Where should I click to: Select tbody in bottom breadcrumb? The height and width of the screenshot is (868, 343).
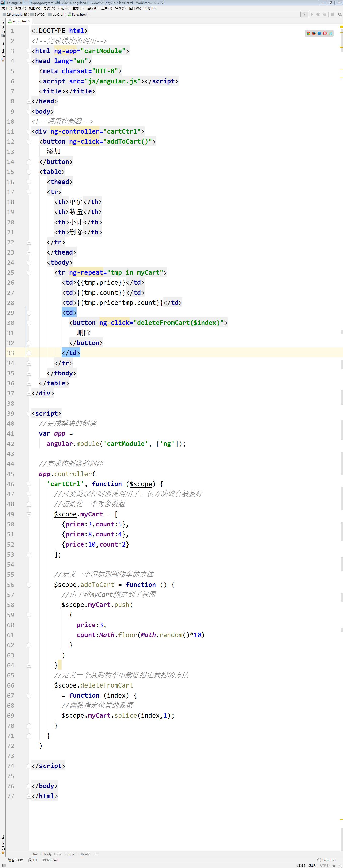click(85, 854)
